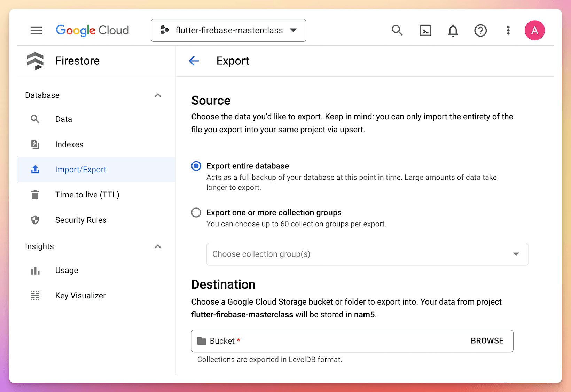This screenshot has height=392, width=571.
Task: Open the hamburger navigation menu
Action: (x=36, y=31)
